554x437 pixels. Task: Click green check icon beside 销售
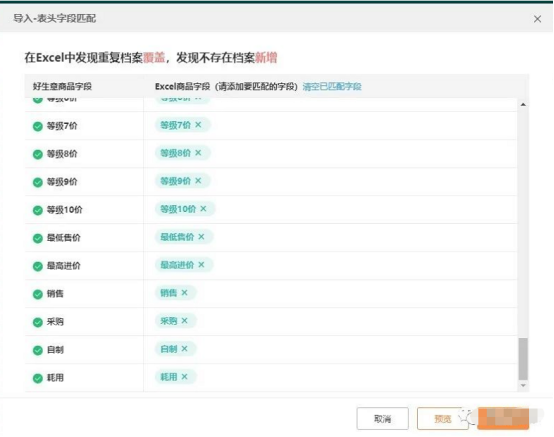point(38,294)
